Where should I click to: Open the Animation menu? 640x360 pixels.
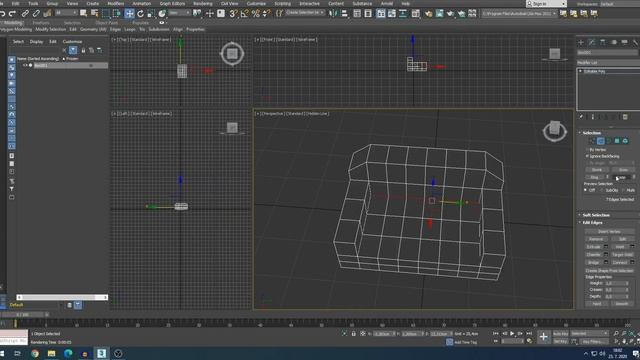coord(142,3)
